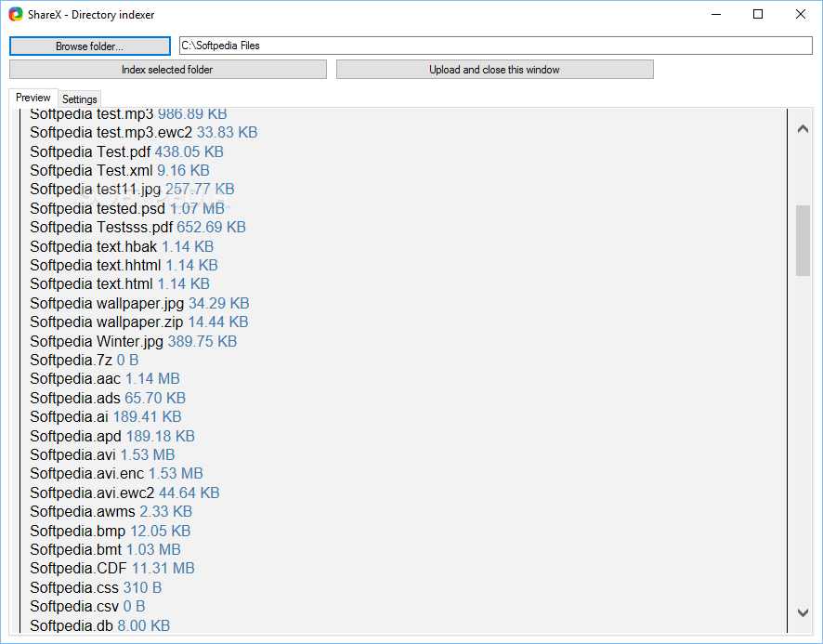Click the 389.75 KB file size

(x=202, y=341)
